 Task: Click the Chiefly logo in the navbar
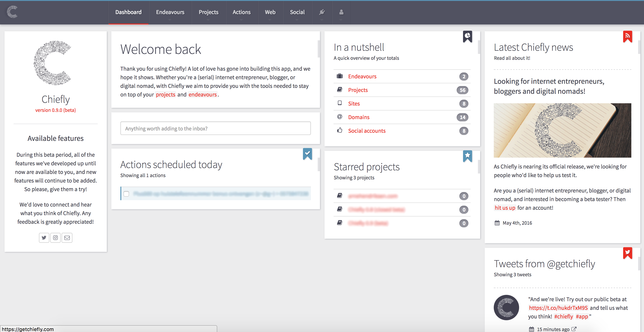(12, 12)
